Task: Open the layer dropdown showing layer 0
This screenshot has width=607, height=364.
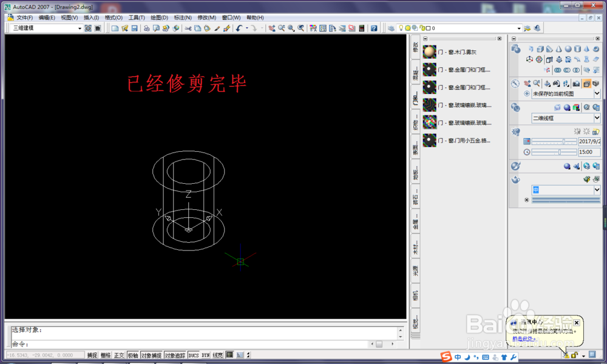Action: 519,29
